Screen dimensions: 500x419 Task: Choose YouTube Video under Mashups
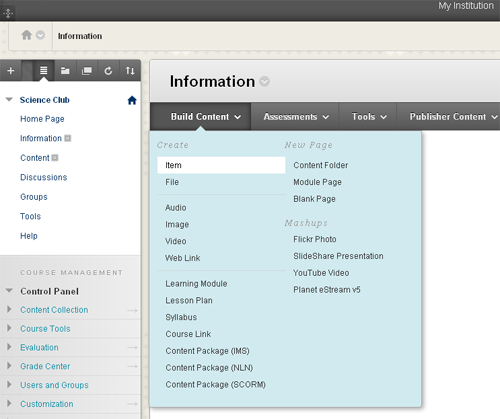point(321,273)
